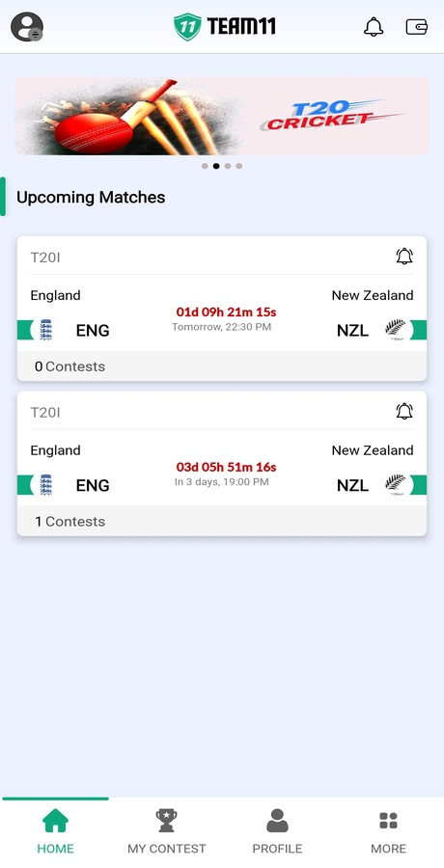Select last carousel dot indicator
Image resolution: width=444 pixels, height=868 pixels.
[x=239, y=166]
